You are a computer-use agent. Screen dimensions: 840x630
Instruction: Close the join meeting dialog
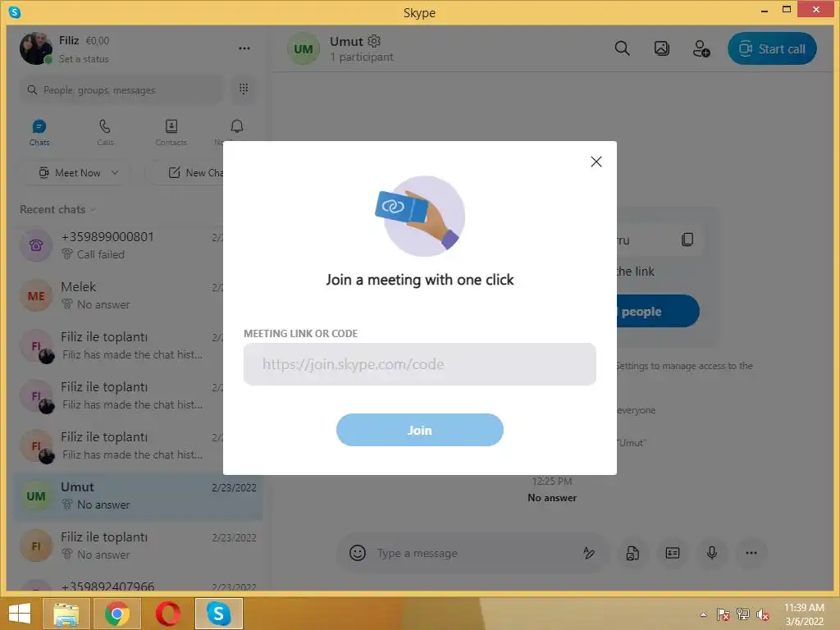pos(596,162)
